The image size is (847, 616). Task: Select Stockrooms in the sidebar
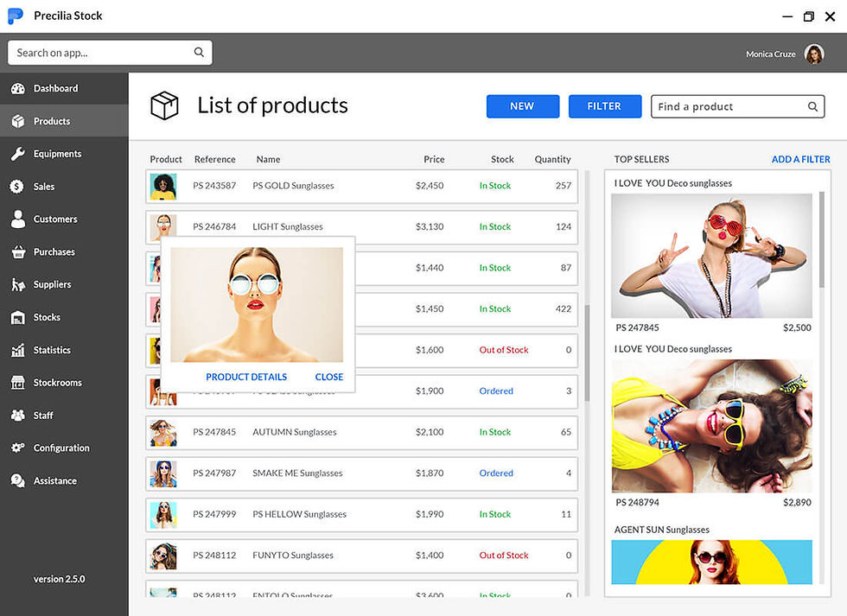pyautogui.click(x=64, y=383)
